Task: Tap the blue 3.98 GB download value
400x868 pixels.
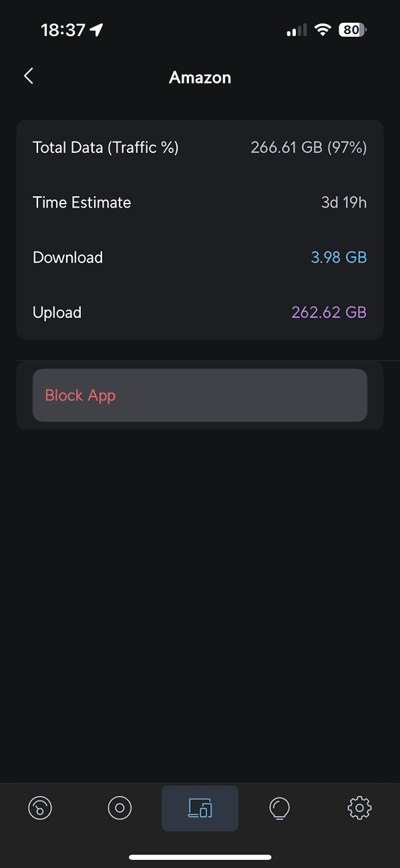Action: tap(339, 258)
